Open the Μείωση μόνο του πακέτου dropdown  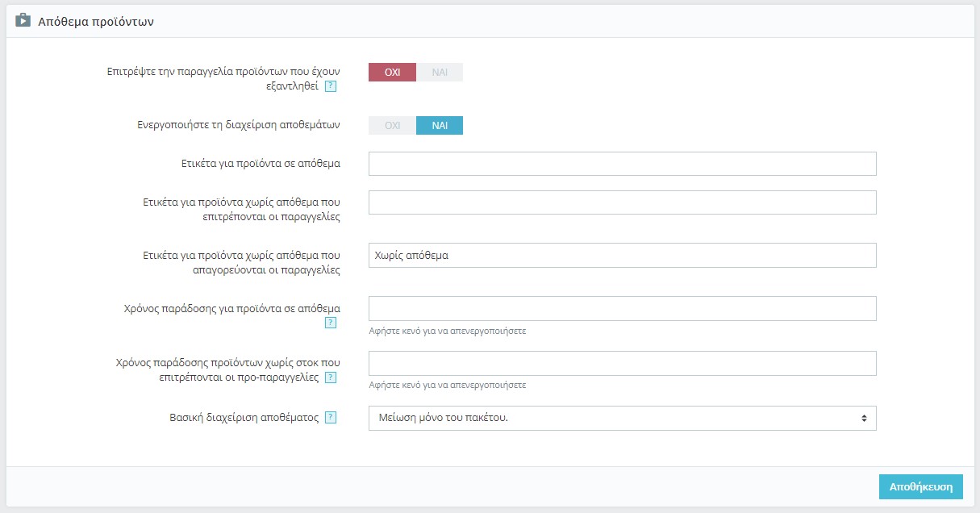click(622, 418)
